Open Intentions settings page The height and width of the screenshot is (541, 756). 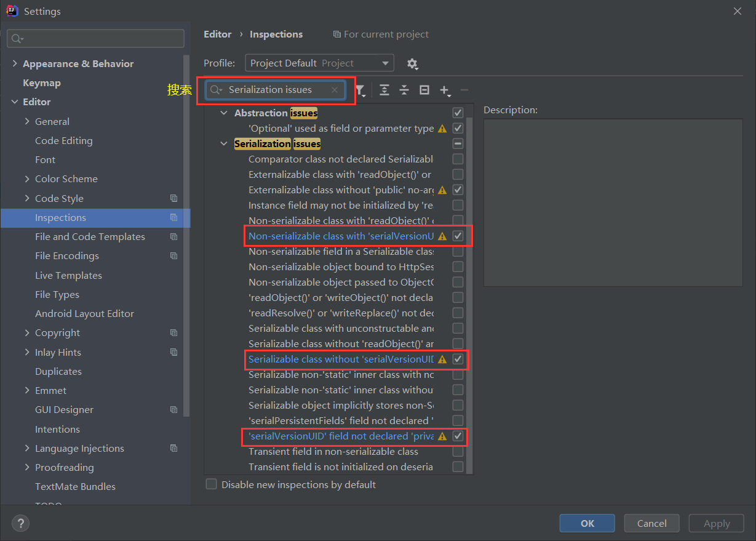(x=57, y=429)
